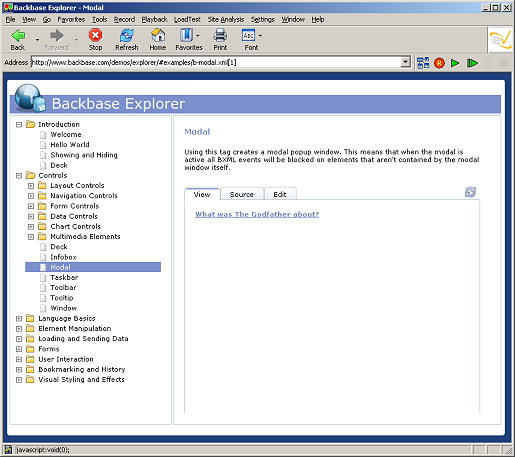The height and width of the screenshot is (457, 515).
Task: Click the Window page icon in tree
Action: pyautogui.click(x=43, y=308)
